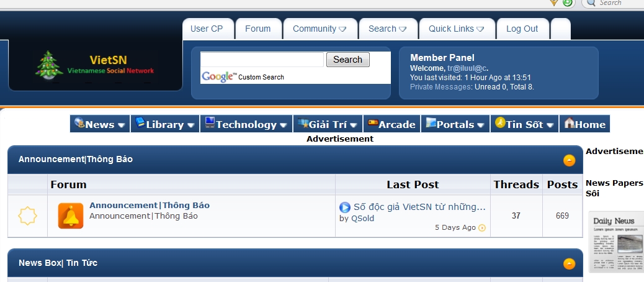The height and width of the screenshot is (282, 644).
Task: Open the Arcade navigation item
Action: pos(391,124)
